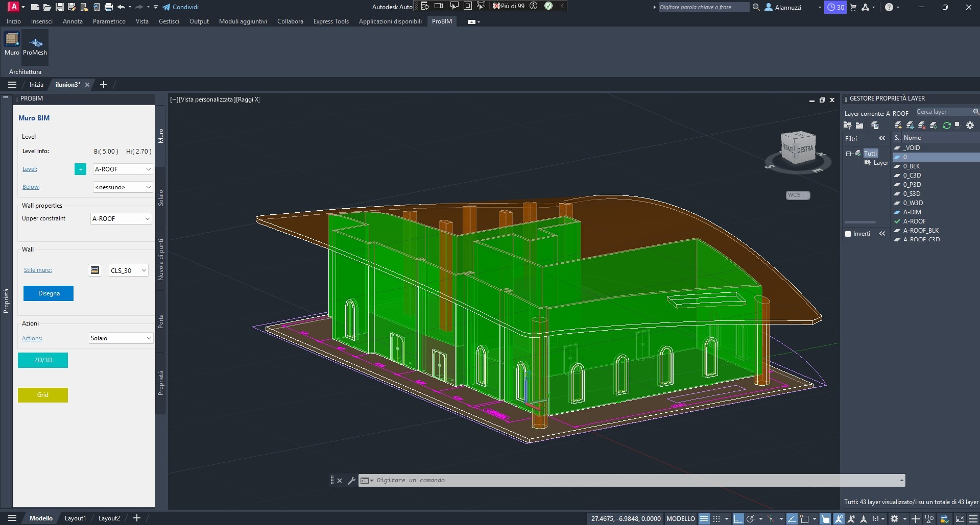Click new layer frozen in viewports icon
Screen dimensions: 980x525
910,126
